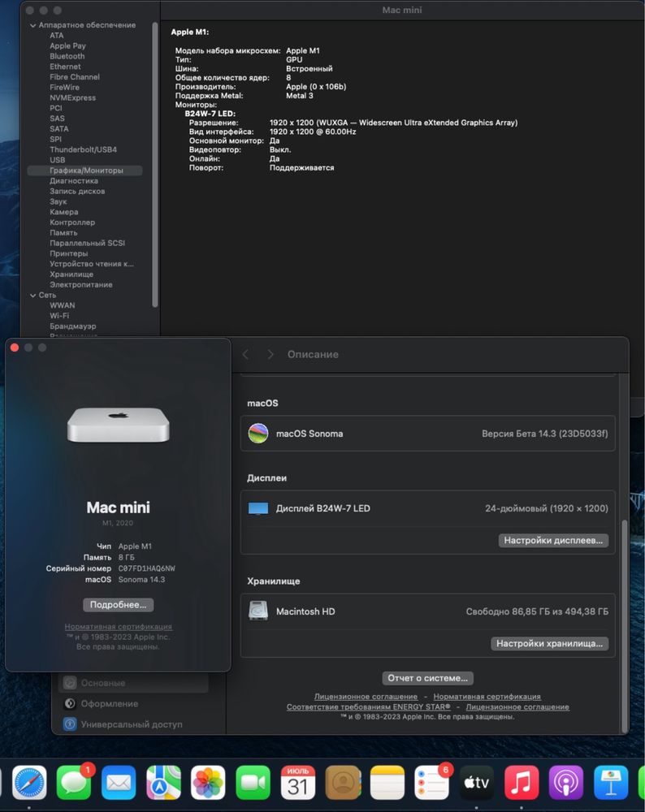
Task: Select PCI in the hardware tree
Action: 56,108
